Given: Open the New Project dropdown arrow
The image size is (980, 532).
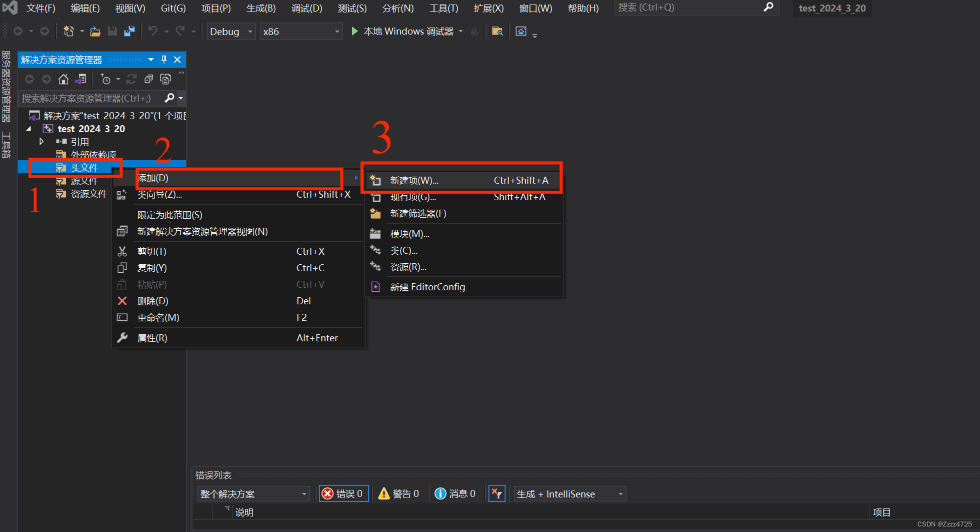Looking at the screenshot, I should point(82,31).
